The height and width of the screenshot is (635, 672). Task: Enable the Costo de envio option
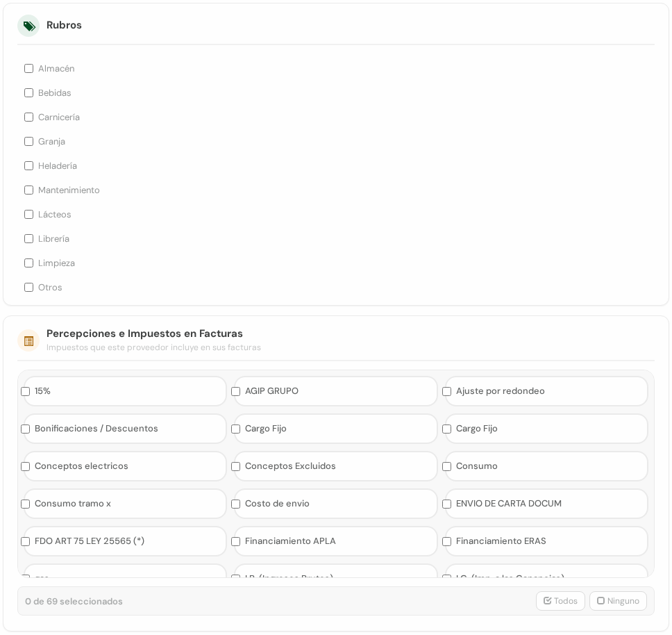coord(236,504)
